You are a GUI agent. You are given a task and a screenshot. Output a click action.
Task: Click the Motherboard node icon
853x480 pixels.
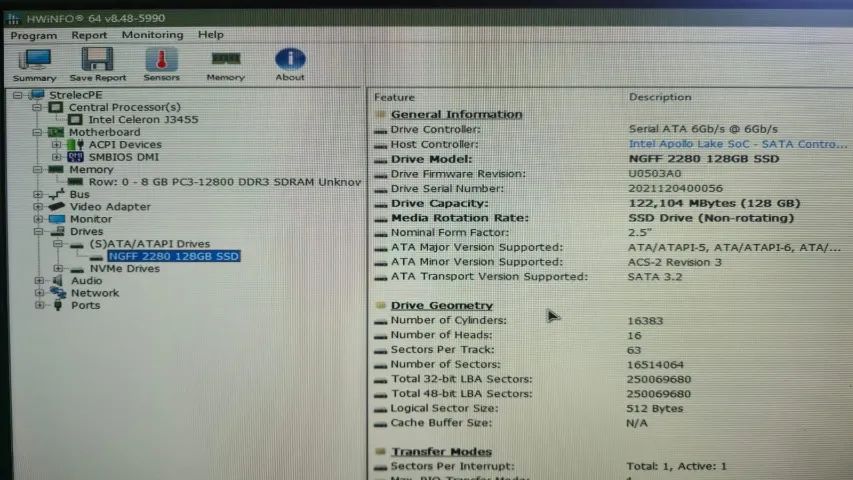click(55, 132)
